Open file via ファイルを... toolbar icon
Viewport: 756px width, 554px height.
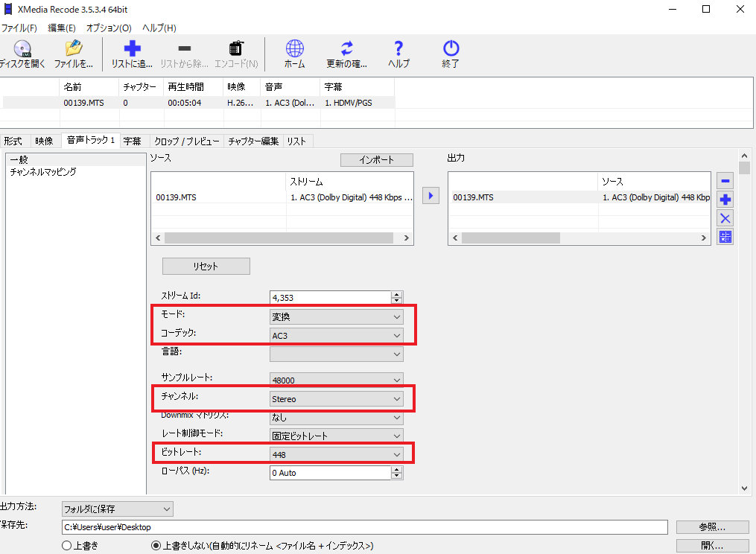click(73, 54)
